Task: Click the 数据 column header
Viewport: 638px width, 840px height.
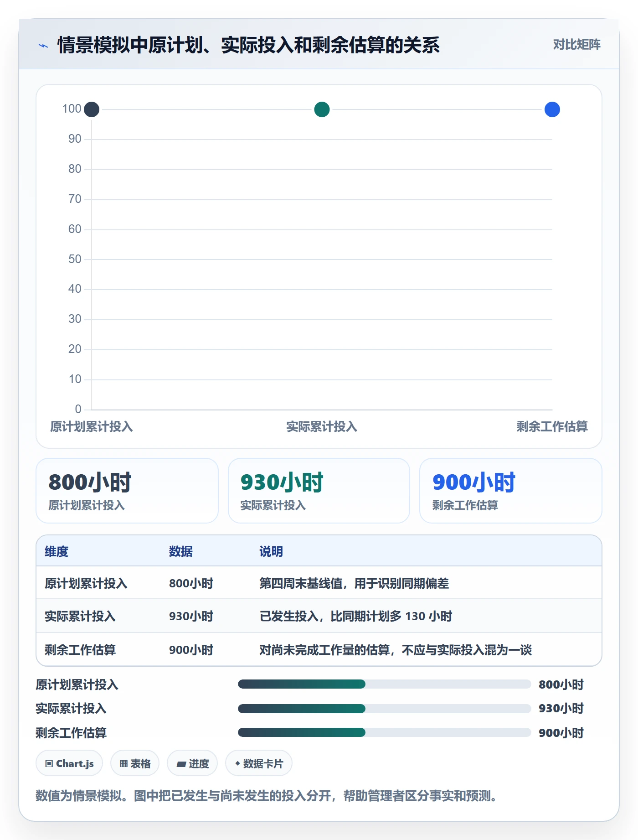Action: tap(181, 551)
